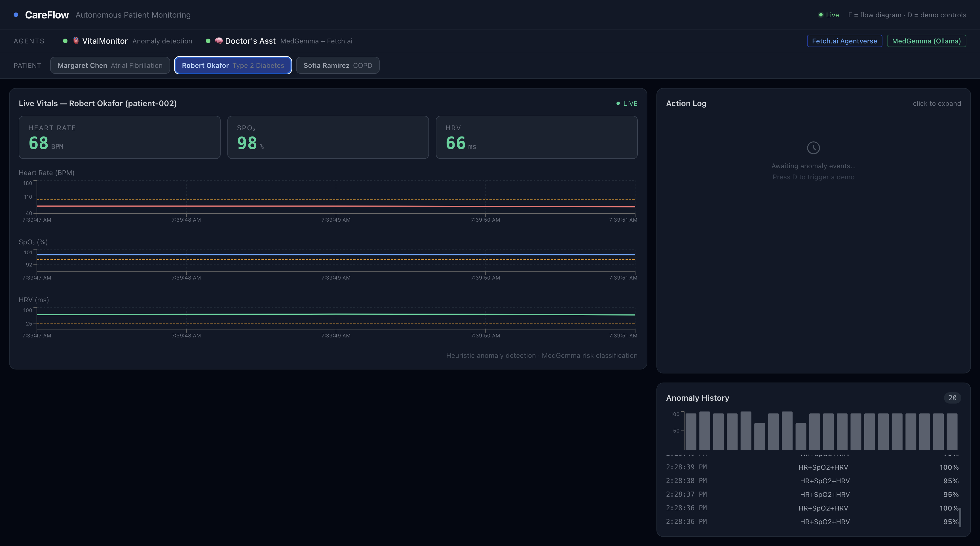Click the Anomaly History count badge
This screenshot has height=546, width=980.
click(952, 398)
